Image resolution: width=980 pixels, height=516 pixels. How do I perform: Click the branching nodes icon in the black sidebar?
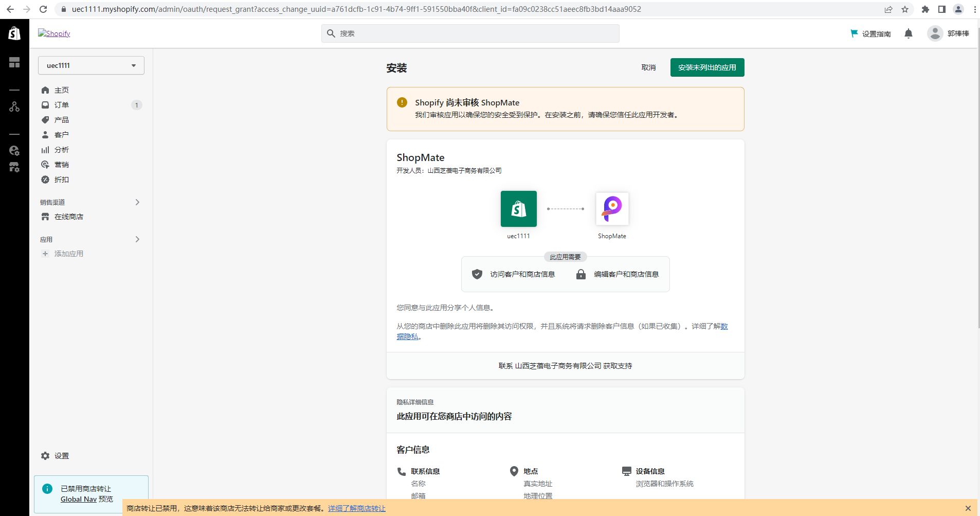coord(14,106)
